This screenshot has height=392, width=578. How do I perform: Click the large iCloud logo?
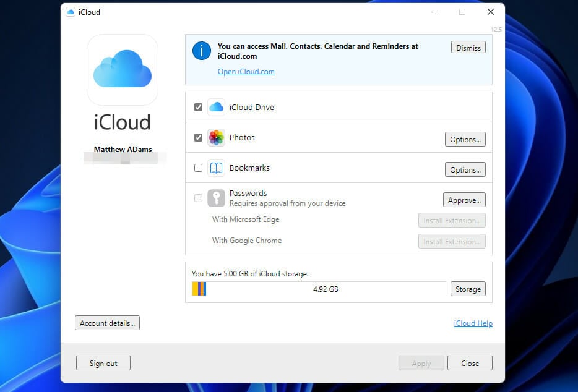click(x=122, y=70)
